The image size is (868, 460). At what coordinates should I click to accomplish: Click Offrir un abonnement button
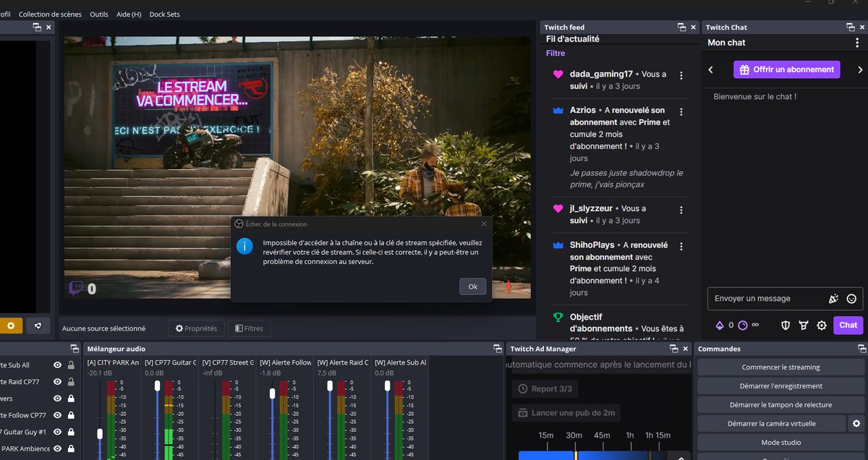[x=787, y=69]
